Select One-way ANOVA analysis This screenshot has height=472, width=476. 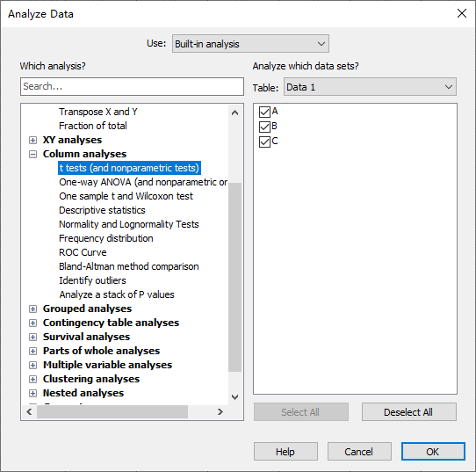tap(143, 182)
